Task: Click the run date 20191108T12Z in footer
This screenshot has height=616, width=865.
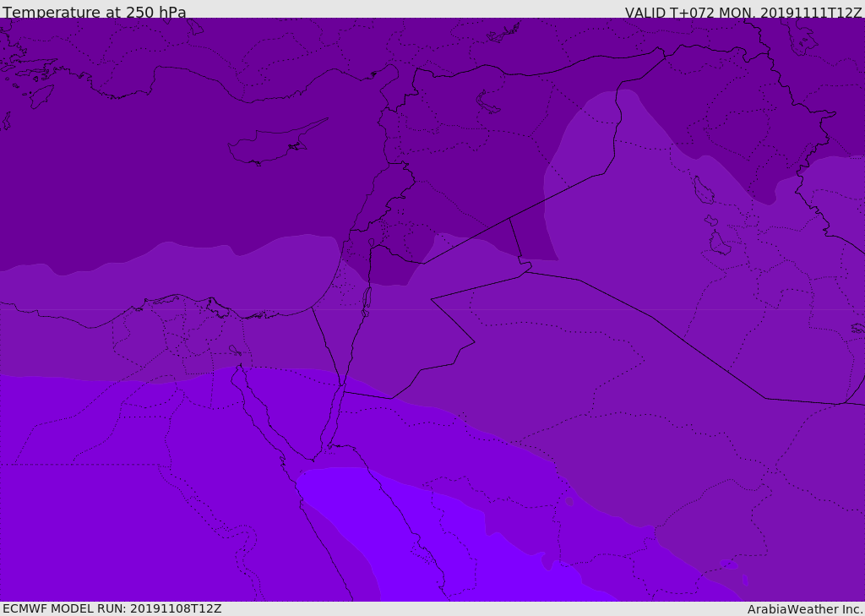Action: coord(176,608)
